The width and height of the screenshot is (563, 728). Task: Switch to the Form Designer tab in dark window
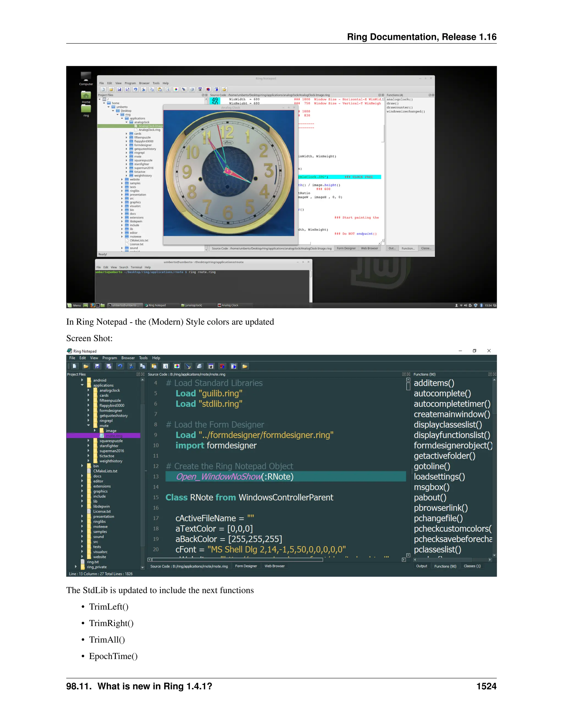(x=246, y=566)
